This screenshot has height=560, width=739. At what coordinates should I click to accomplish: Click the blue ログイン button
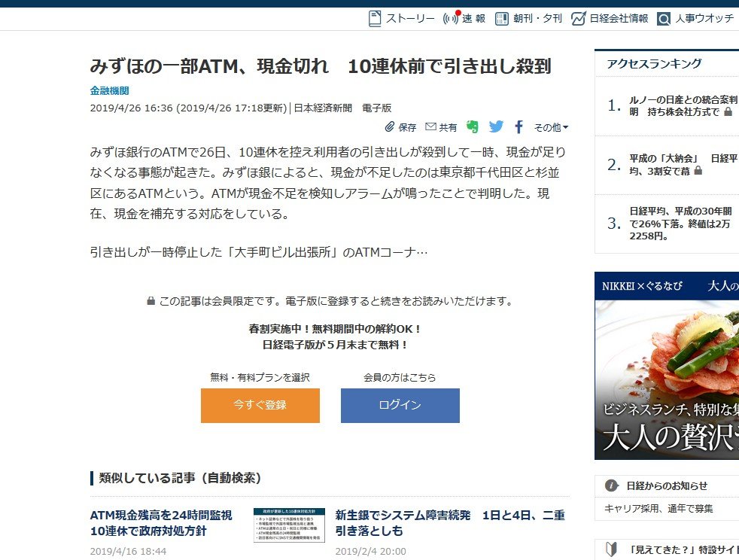click(400, 406)
